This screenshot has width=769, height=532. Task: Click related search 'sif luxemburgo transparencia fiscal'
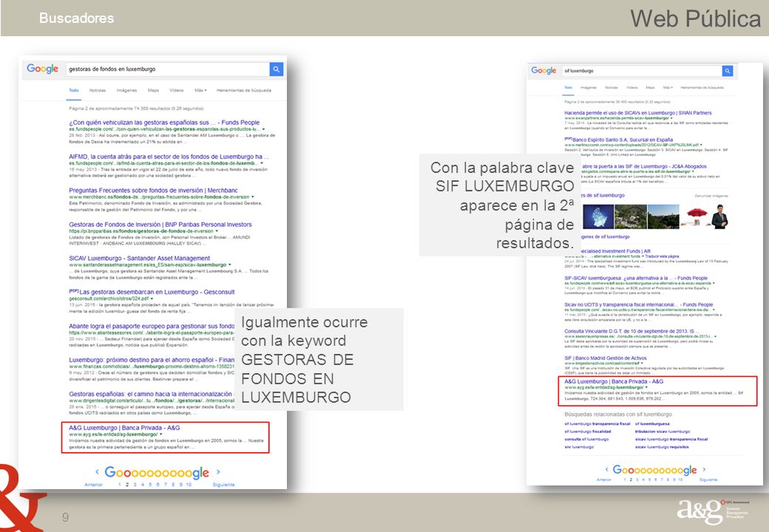(597, 423)
